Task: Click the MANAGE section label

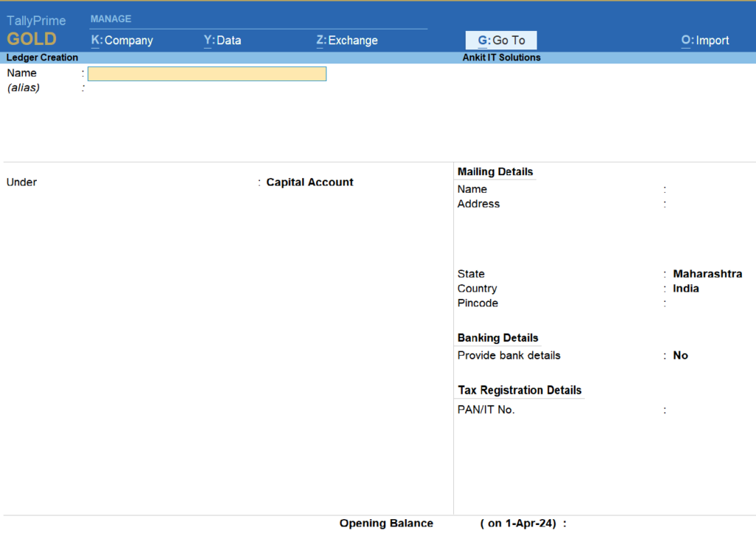Action: coord(111,18)
